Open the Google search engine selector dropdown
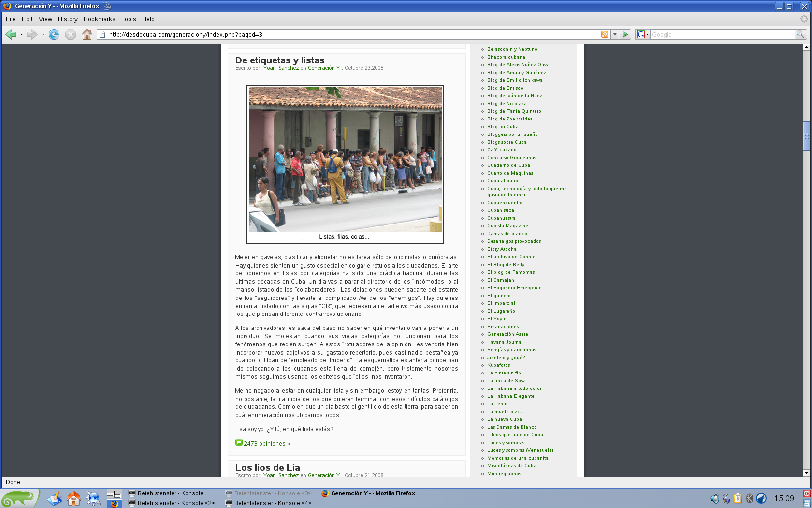This screenshot has height=508, width=812. coord(642,34)
